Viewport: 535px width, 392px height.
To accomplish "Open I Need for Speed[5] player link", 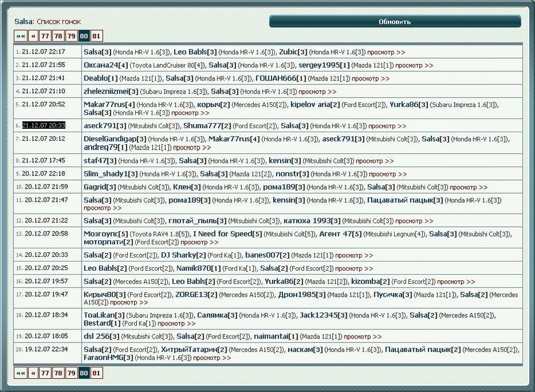I will click(x=228, y=234).
